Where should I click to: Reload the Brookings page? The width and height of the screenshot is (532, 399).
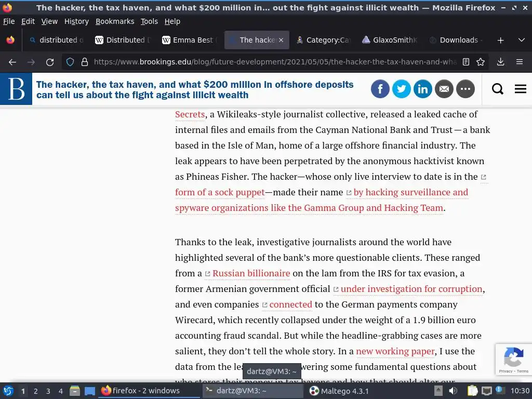pos(50,62)
